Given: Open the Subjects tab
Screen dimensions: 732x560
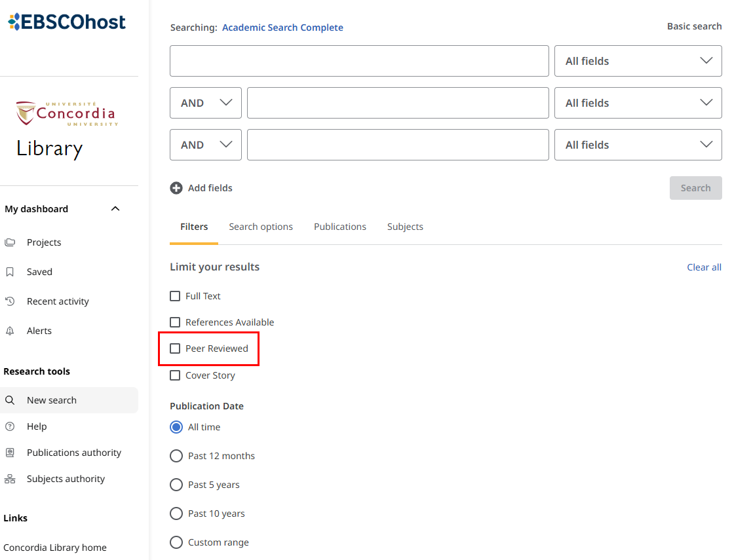Looking at the screenshot, I should click(x=405, y=227).
